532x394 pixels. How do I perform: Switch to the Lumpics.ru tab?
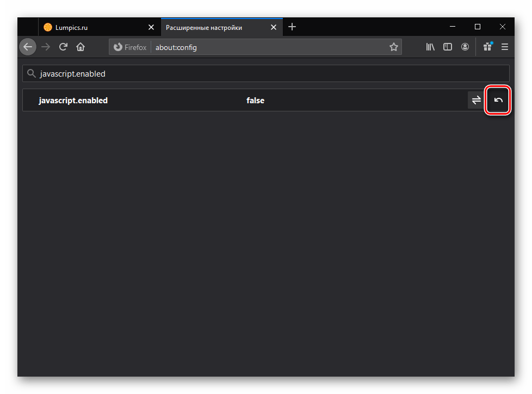click(x=92, y=27)
